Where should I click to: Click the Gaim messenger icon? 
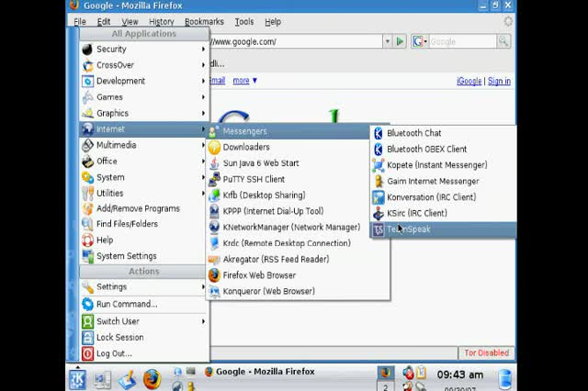pos(378,181)
